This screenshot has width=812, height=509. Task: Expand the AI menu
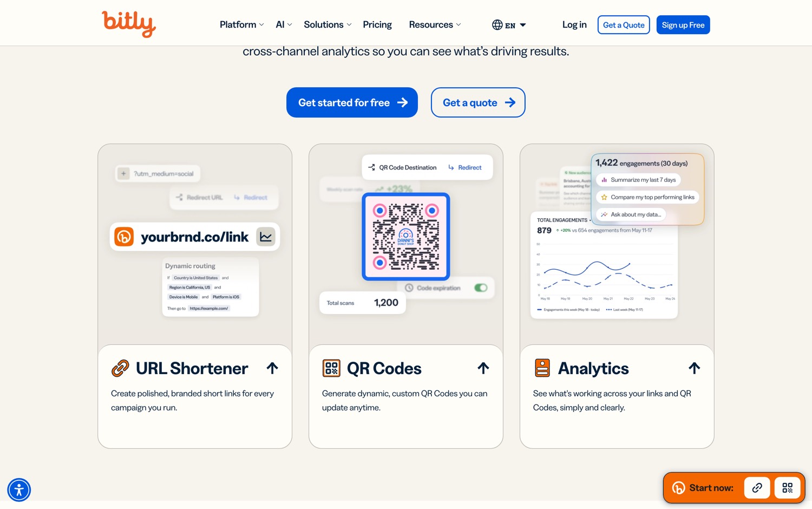pyautogui.click(x=284, y=25)
